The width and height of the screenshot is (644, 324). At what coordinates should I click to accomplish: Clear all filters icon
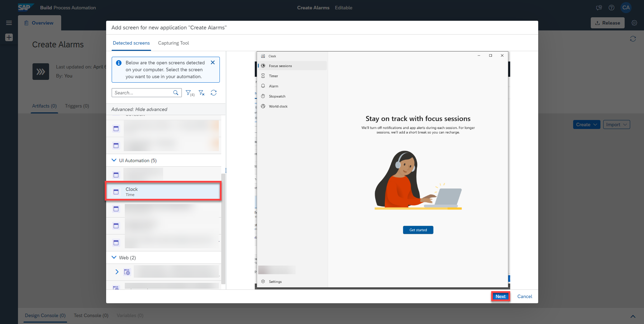click(202, 93)
